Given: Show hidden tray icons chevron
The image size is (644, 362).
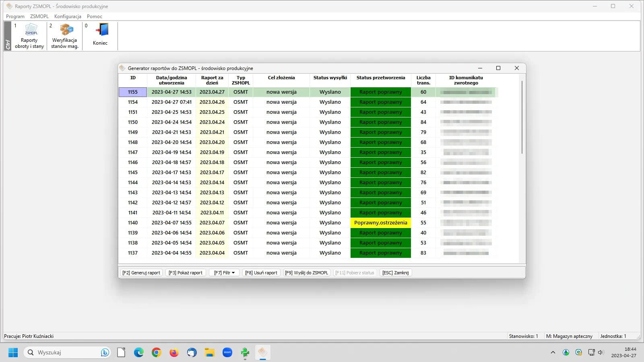Looking at the screenshot, I should coord(553,353).
